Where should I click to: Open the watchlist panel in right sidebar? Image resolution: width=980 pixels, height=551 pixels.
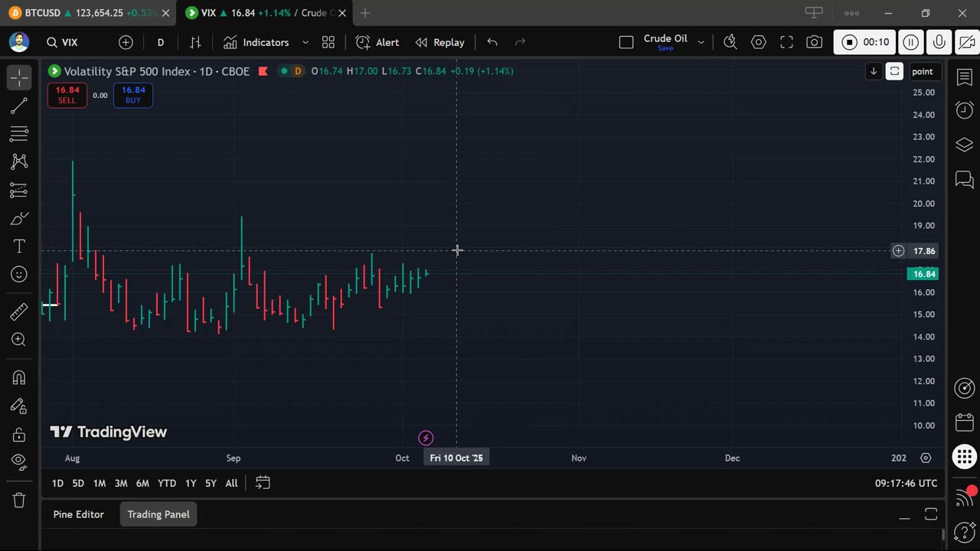(965, 77)
